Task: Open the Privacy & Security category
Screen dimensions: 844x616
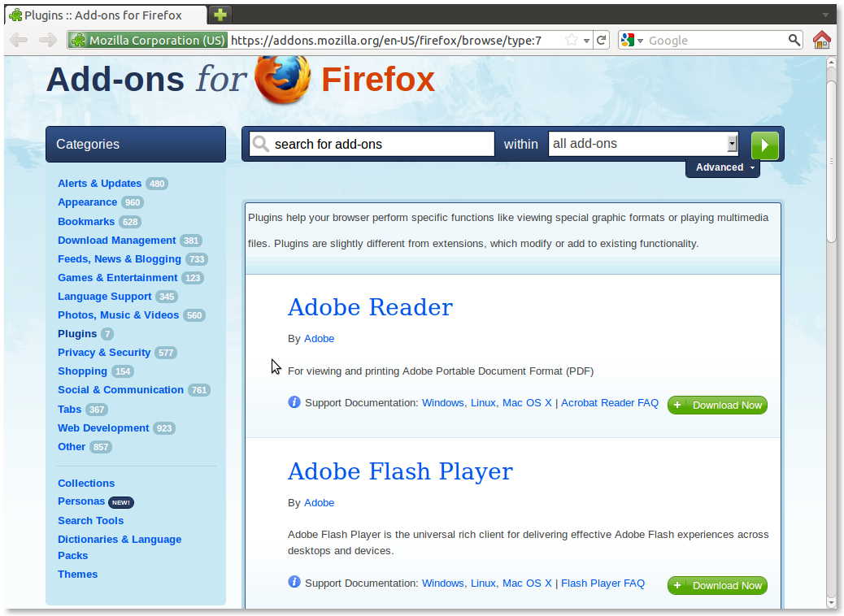Action: point(104,353)
